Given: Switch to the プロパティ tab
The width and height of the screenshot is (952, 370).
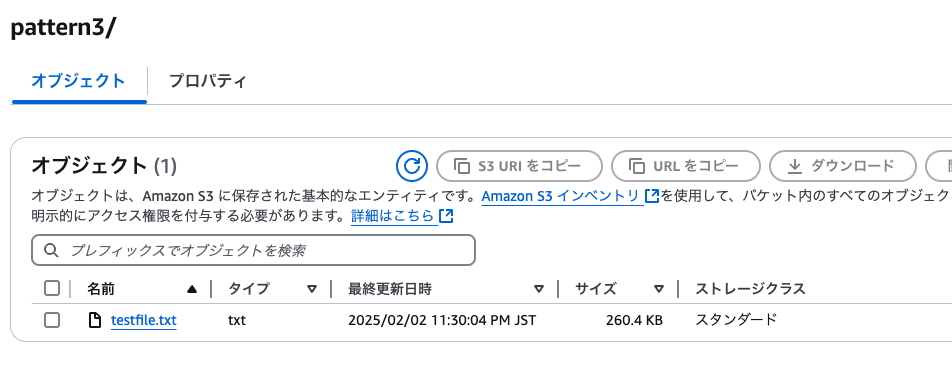Looking at the screenshot, I should (208, 81).
